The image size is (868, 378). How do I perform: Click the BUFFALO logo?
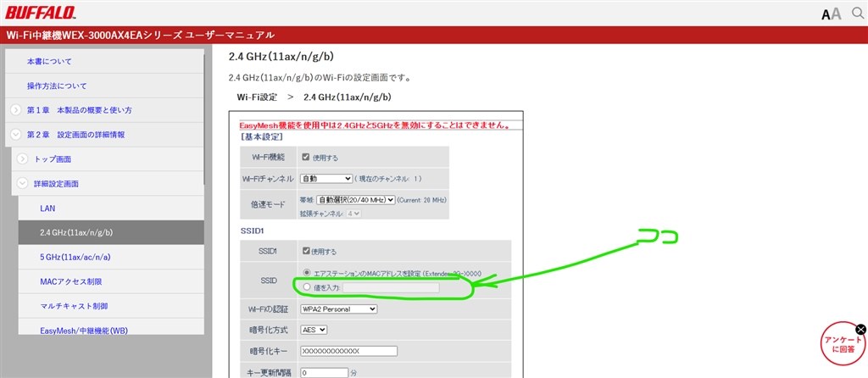(x=41, y=12)
